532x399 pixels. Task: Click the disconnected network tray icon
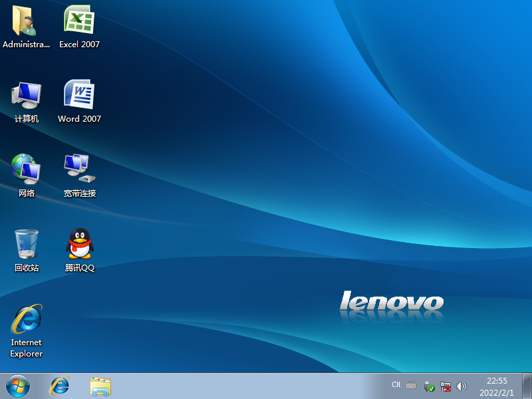446,386
